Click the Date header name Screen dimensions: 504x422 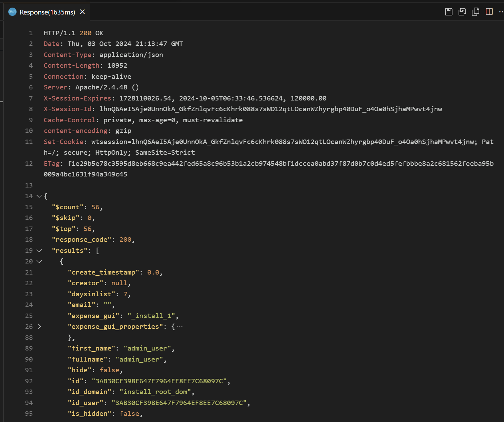52,44
